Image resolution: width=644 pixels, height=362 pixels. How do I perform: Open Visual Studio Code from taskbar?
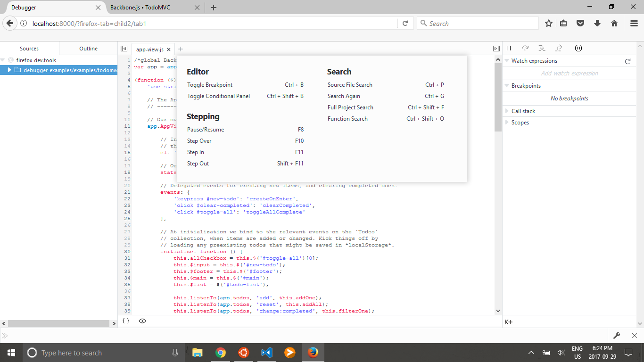click(x=266, y=353)
